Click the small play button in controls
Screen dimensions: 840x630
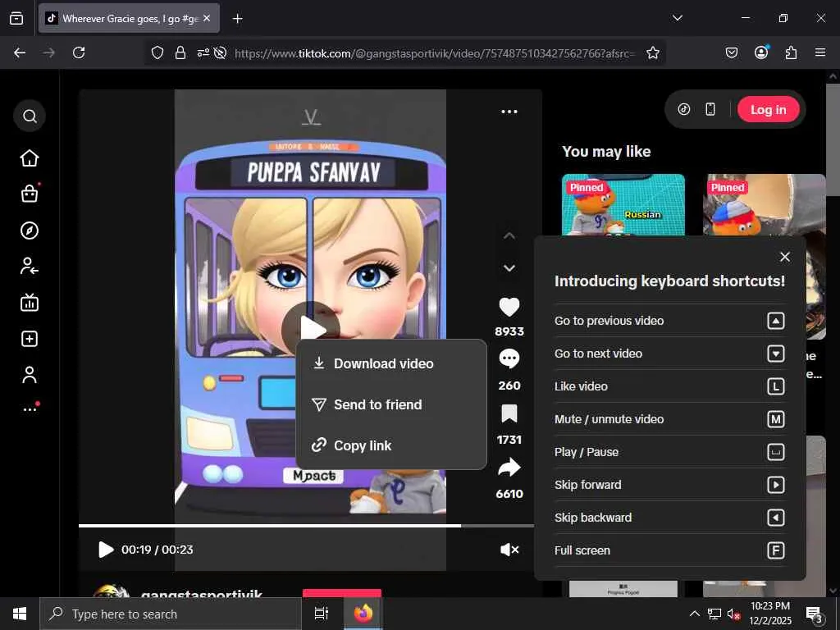point(106,550)
